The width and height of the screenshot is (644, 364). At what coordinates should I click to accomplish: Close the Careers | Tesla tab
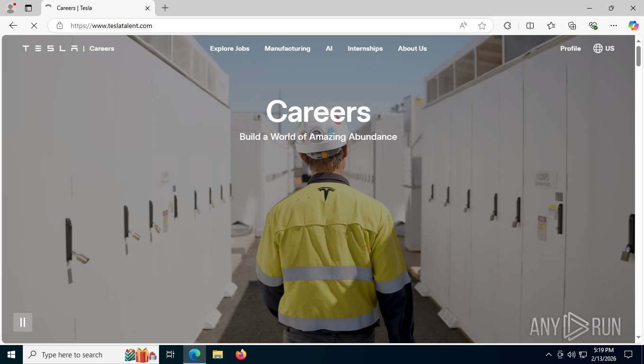(147, 8)
